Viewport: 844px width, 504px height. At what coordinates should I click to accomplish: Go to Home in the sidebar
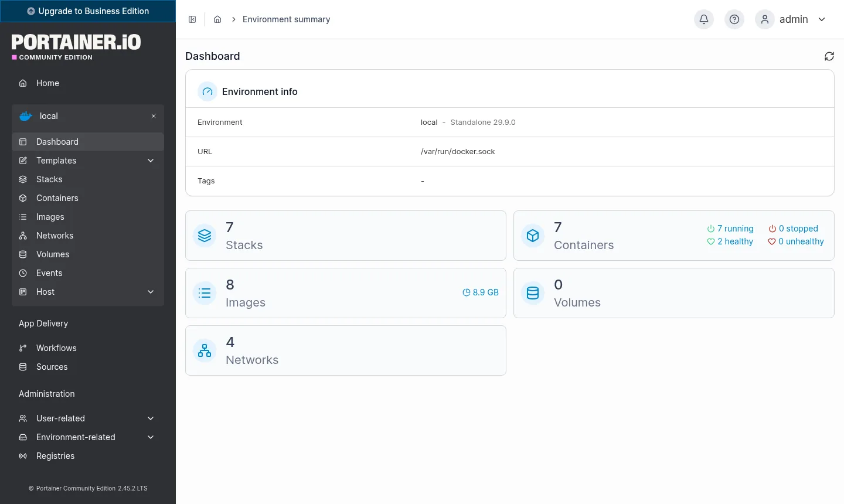pos(88,83)
